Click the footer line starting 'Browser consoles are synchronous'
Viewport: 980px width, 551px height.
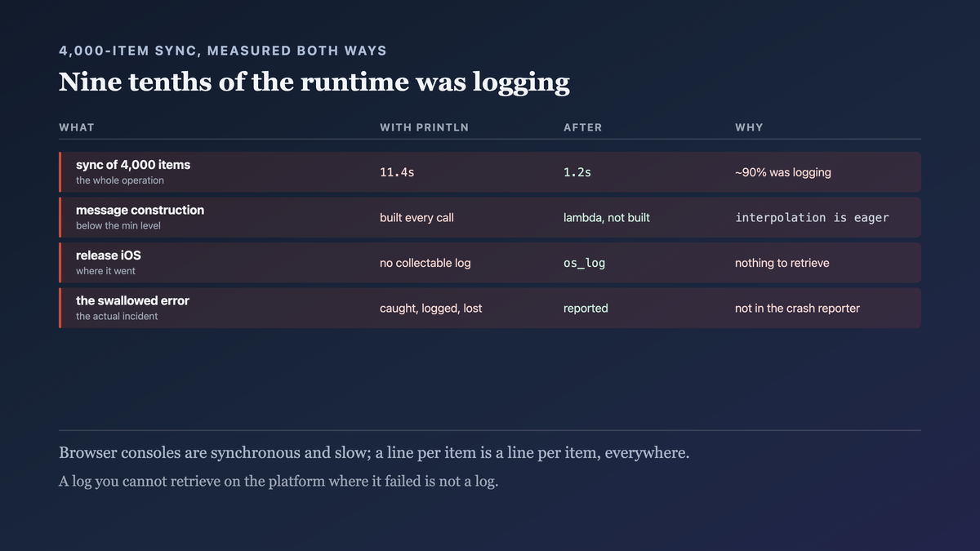click(x=374, y=453)
